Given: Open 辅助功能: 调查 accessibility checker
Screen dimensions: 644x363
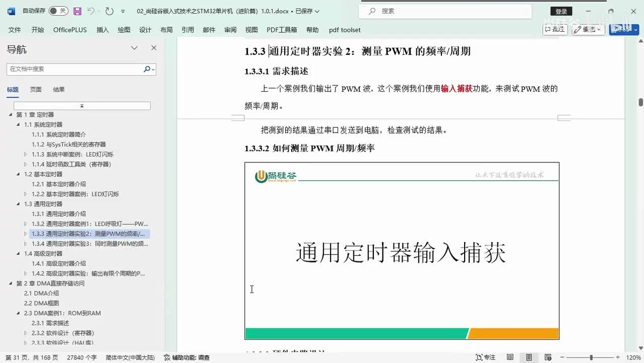Looking at the screenshot, I should (x=187, y=357).
